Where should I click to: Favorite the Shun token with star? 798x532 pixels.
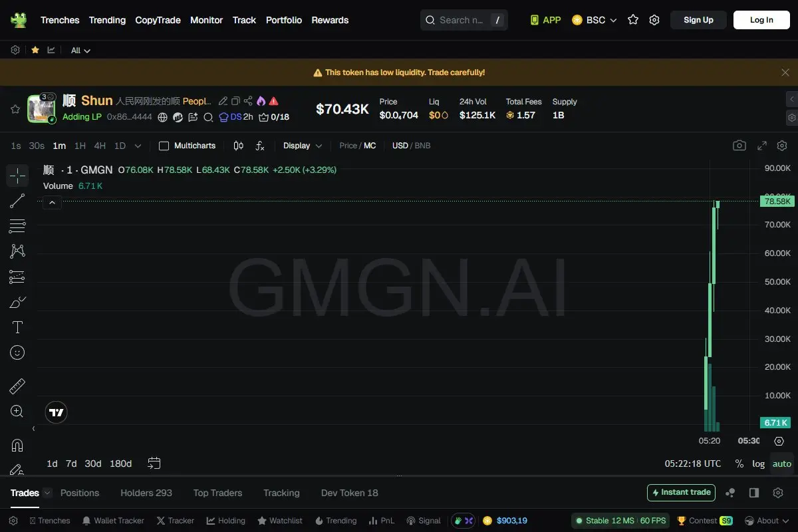[x=15, y=109]
